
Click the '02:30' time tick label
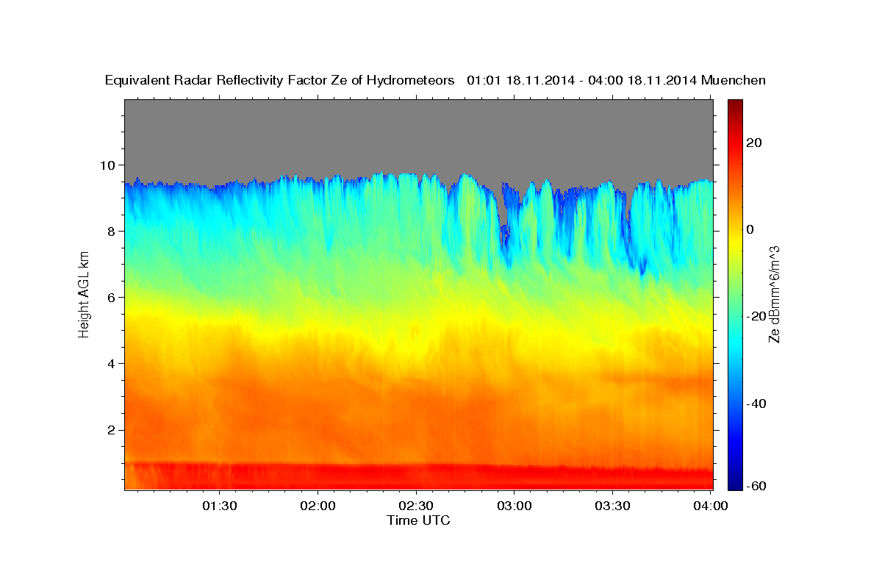[x=416, y=506]
